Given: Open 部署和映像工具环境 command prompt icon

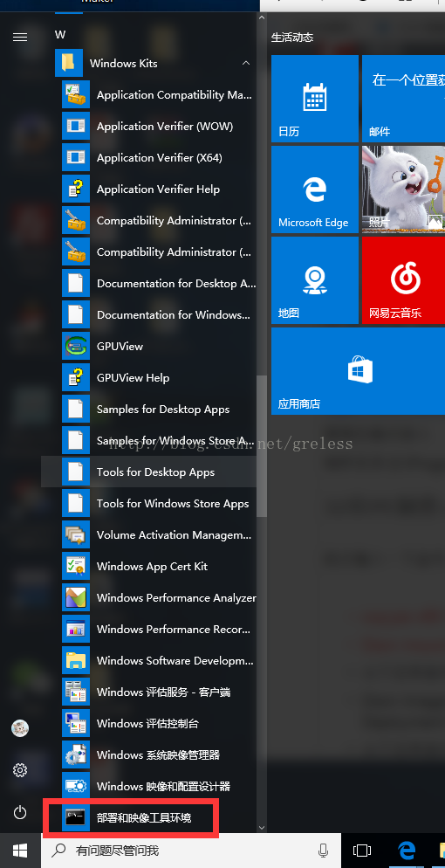Looking at the screenshot, I should (75, 817).
